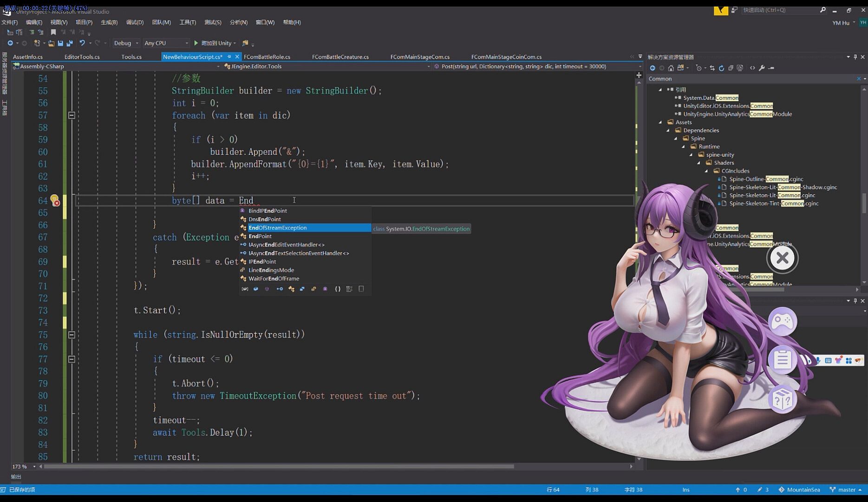Click the master branch in status bar
The width and height of the screenshot is (868, 502).
tap(846, 489)
